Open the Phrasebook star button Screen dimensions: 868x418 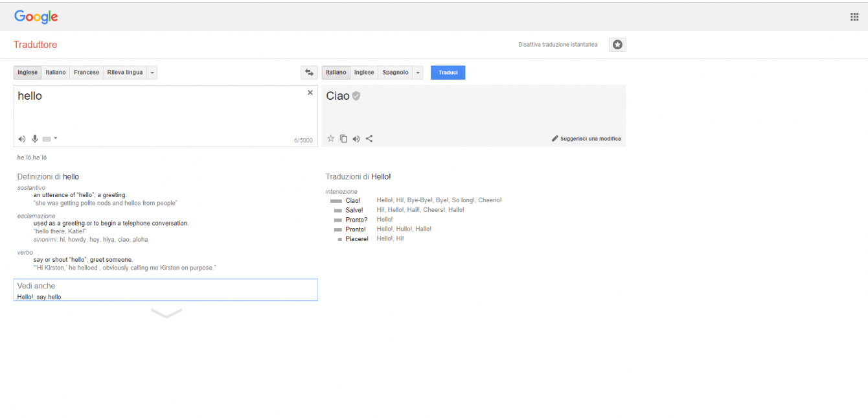point(618,45)
